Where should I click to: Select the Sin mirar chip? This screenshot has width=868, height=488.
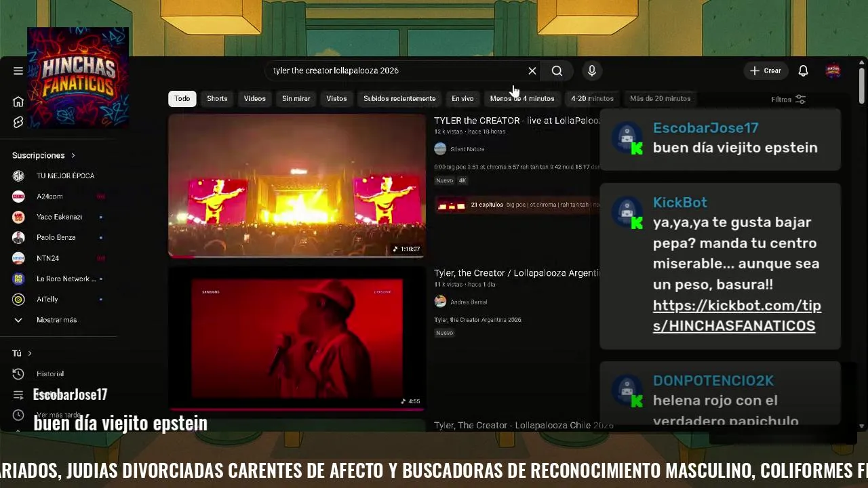tap(296, 98)
